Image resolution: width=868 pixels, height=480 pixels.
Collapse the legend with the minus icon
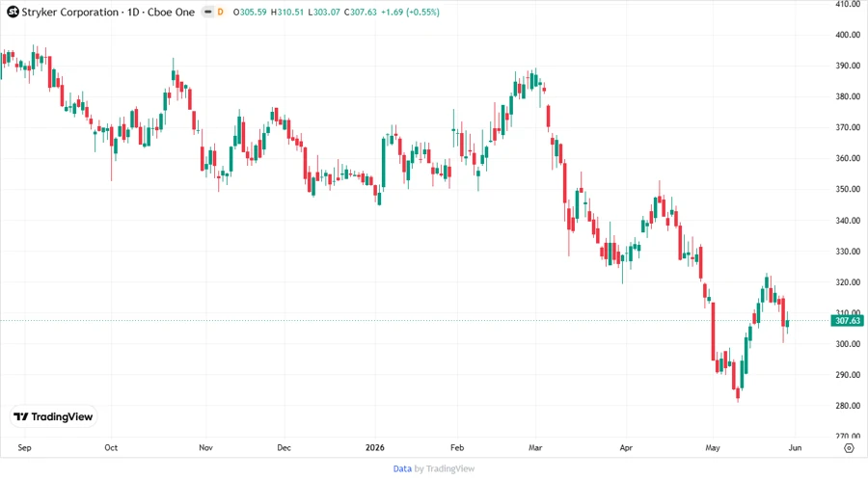tap(208, 12)
